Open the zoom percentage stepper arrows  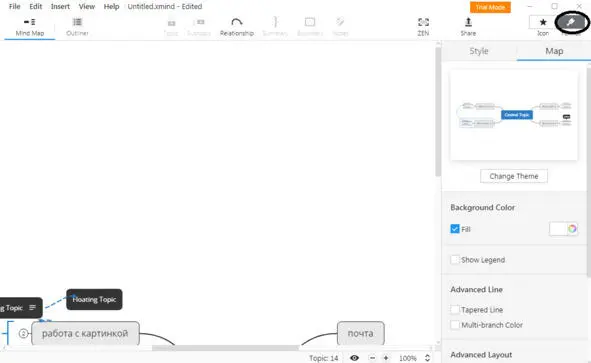[427, 358]
